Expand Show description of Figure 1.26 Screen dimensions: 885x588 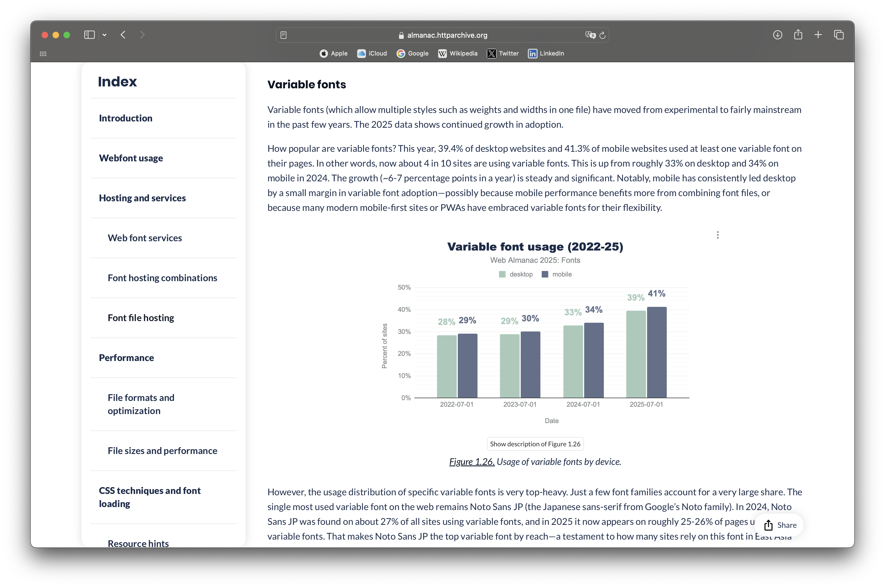535,444
